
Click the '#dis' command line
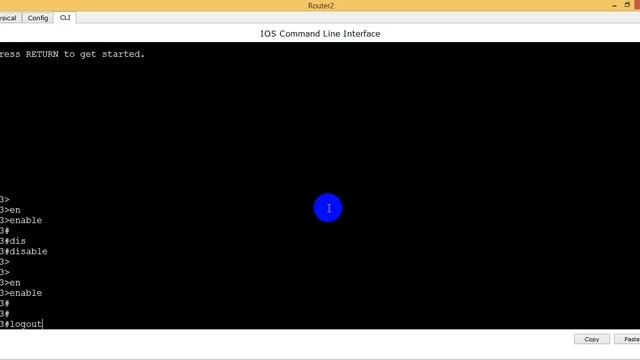[13, 241]
